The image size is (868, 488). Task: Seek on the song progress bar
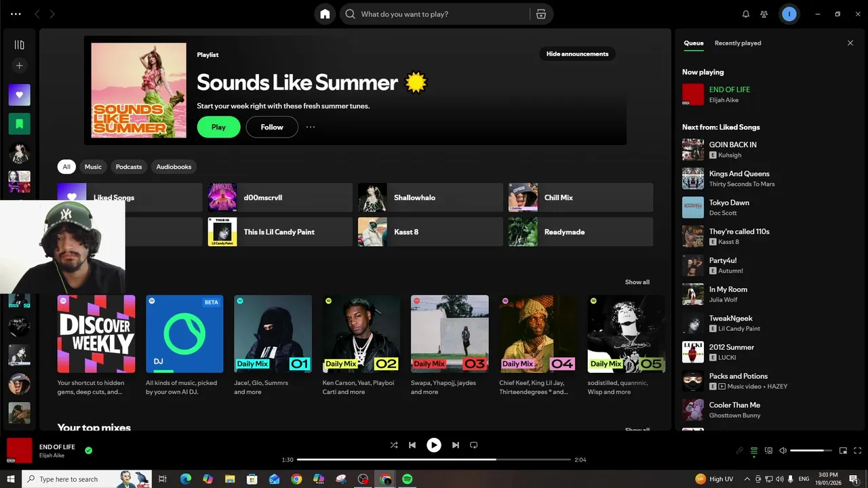click(x=434, y=460)
